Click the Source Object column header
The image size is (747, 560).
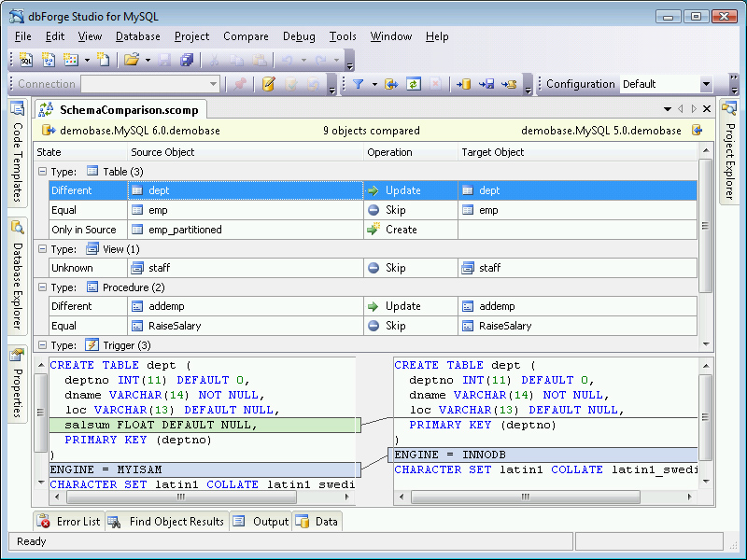click(245, 152)
